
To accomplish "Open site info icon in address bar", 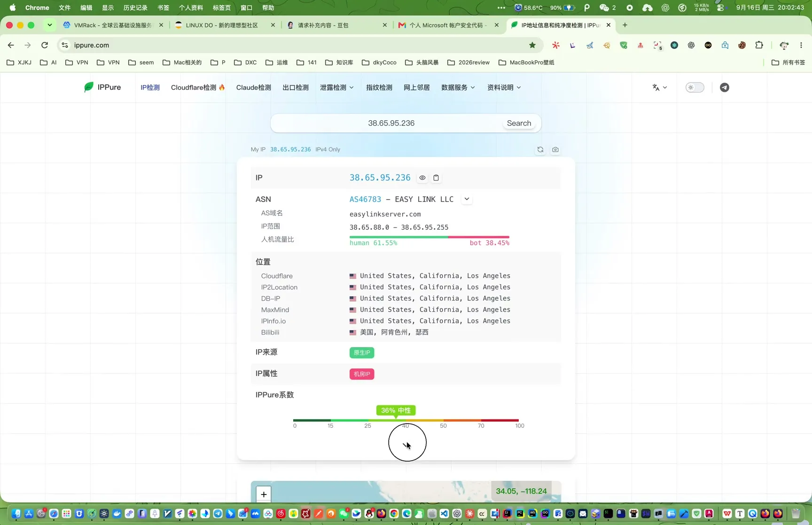I will pyautogui.click(x=65, y=45).
